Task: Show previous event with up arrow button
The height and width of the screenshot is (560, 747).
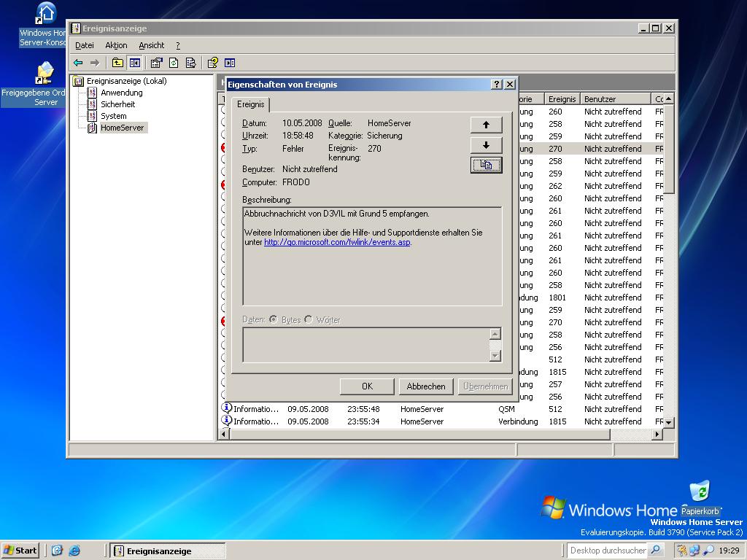Action: pyautogui.click(x=486, y=125)
